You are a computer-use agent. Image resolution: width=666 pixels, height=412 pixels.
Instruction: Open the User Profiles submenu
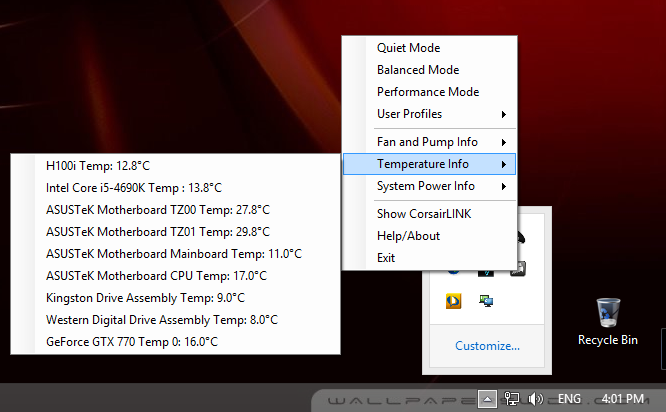(429, 114)
